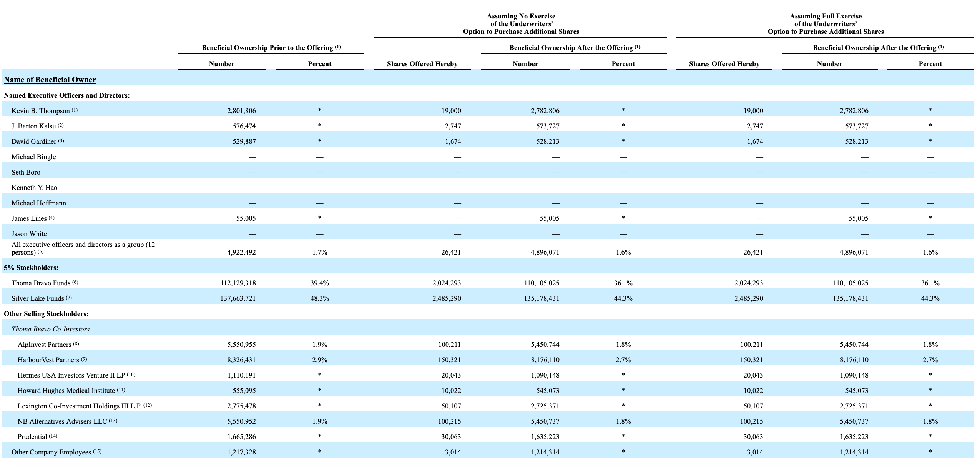Image resolution: width=980 pixels, height=466 pixels.
Task: Click on 'HarbourVest Partners' label
Action: coord(48,360)
